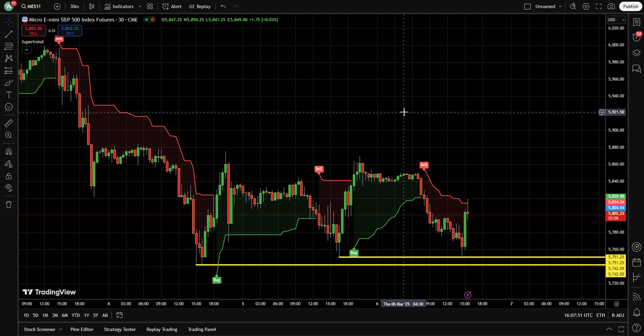
Task: Open the Watchlist panel on the right
Action: (636, 21)
